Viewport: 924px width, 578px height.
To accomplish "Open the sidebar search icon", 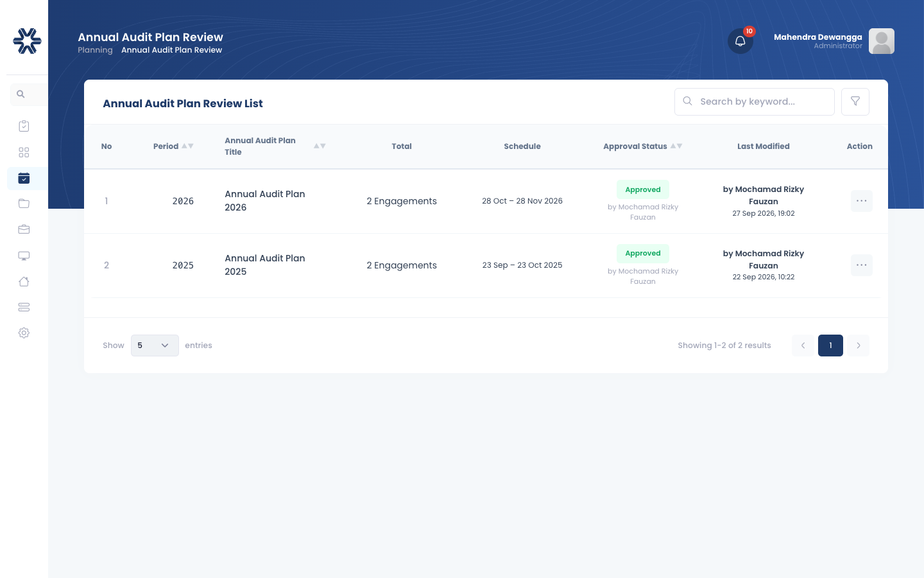I will [x=21, y=94].
